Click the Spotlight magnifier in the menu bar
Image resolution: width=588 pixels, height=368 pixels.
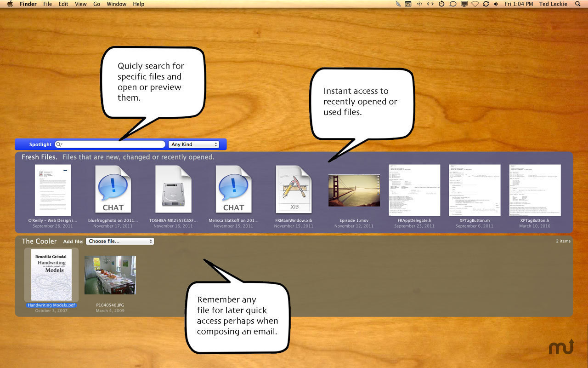(577, 4)
